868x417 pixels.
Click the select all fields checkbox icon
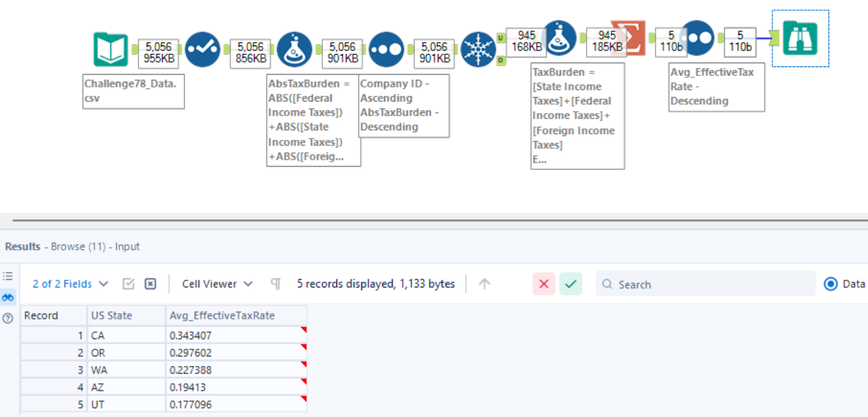click(x=128, y=284)
